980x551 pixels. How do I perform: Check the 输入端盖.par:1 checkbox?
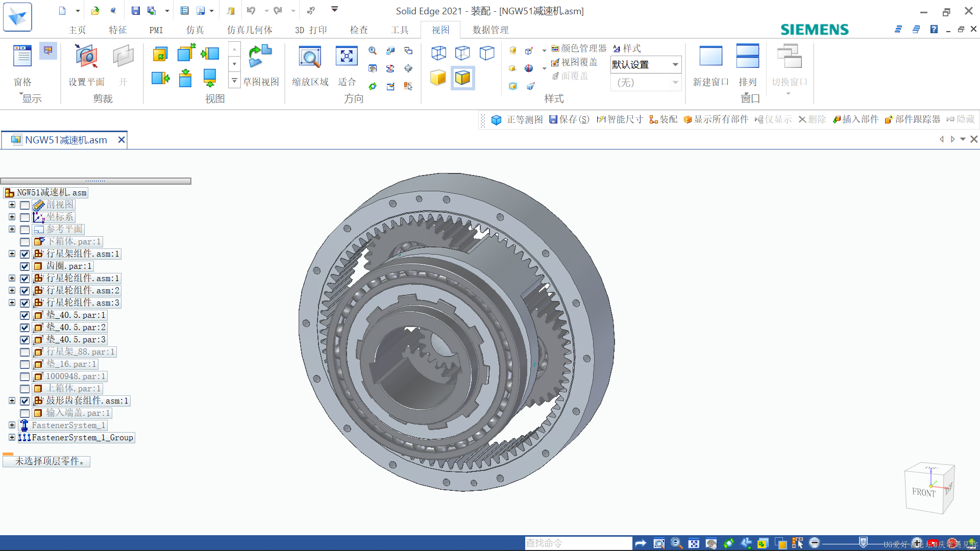24,413
